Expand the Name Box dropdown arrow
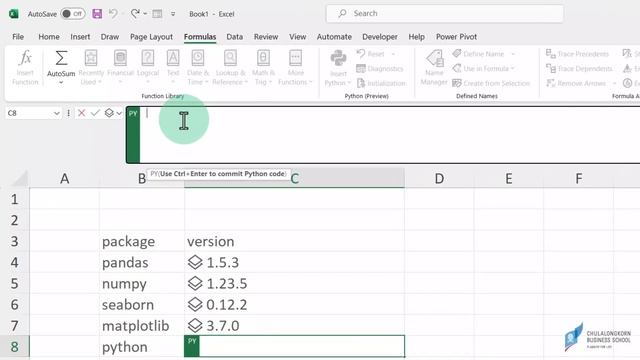The width and height of the screenshot is (640, 360). coord(56,113)
